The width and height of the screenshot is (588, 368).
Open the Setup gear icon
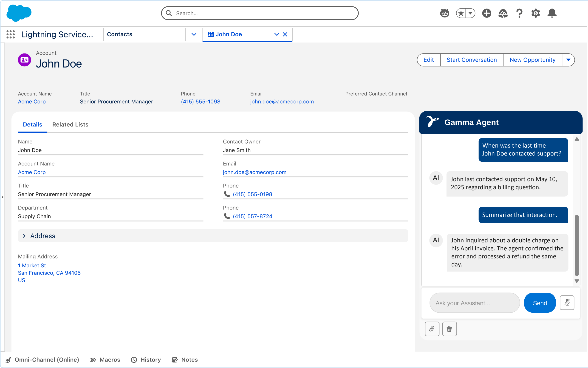coord(535,13)
